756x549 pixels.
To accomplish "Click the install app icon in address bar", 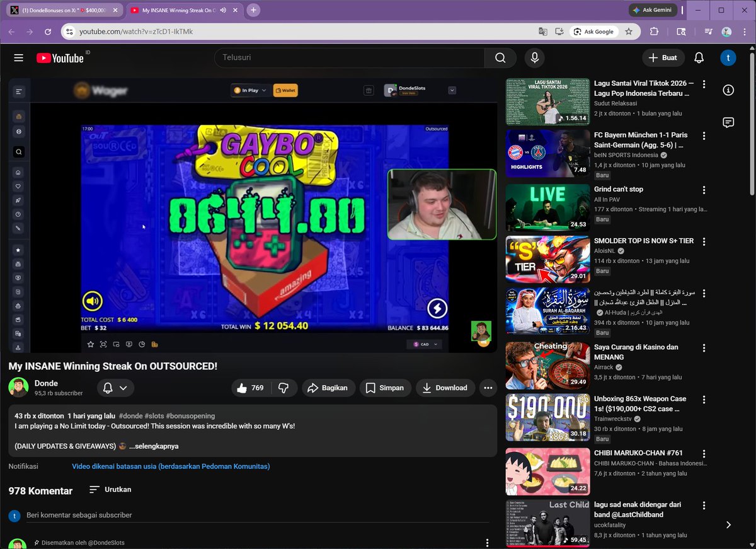I will tap(559, 32).
